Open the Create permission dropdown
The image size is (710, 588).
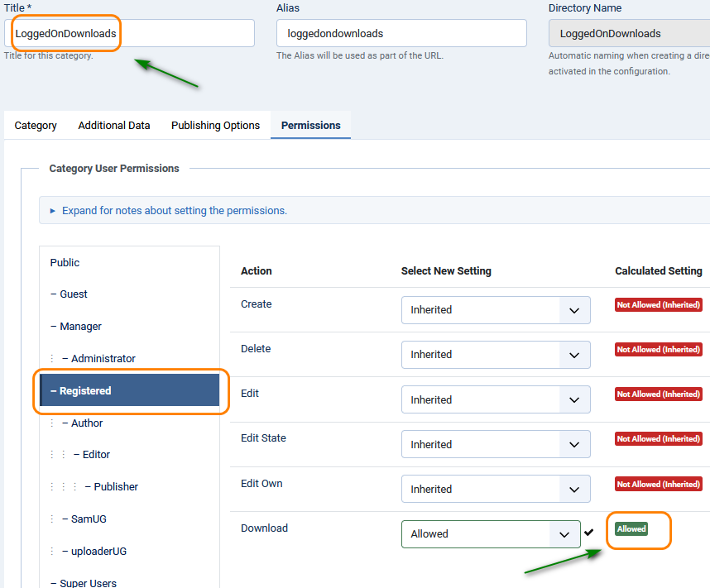[x=496, y=310]
